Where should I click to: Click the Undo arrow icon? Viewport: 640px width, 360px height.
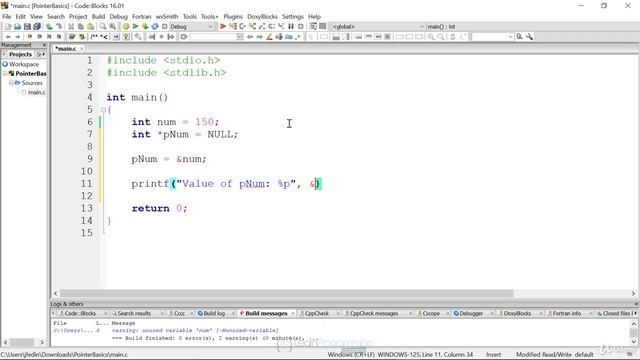[49, 27]
